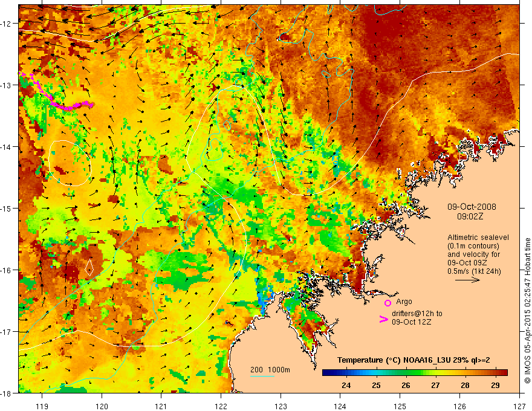
Task: Click the color bar tick label 28
Action: [465, 385]
